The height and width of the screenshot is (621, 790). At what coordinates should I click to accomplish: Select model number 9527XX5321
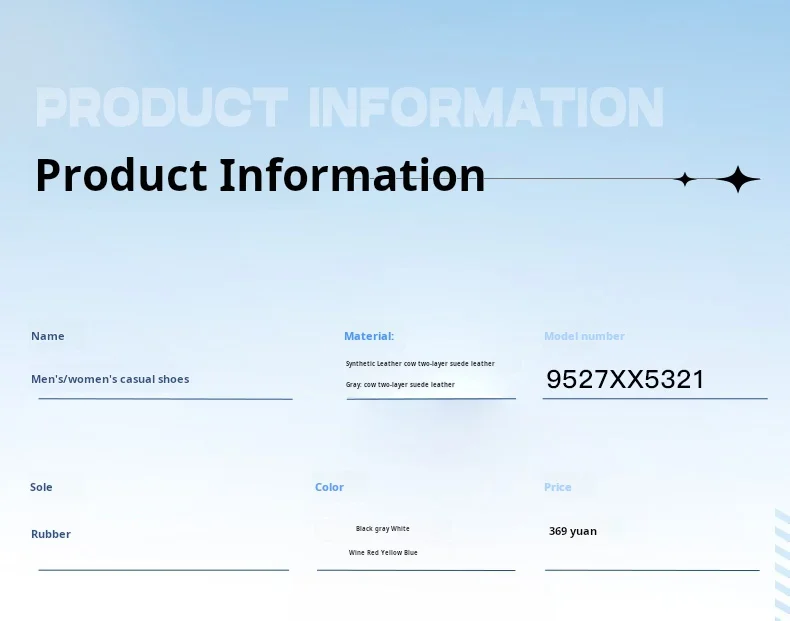tap(625, 379)
